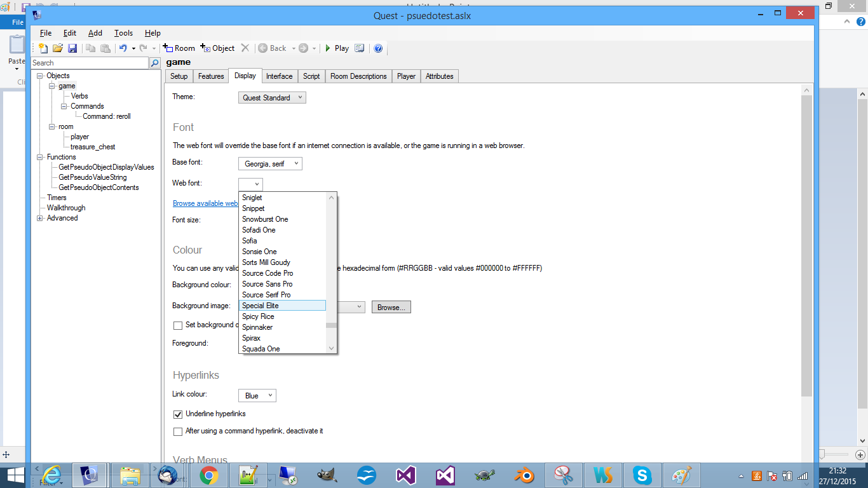The width and height of the screenshot is (868, 488).
Task: Click the 'Browse available web fonts' link
Action: pos(205,203)
